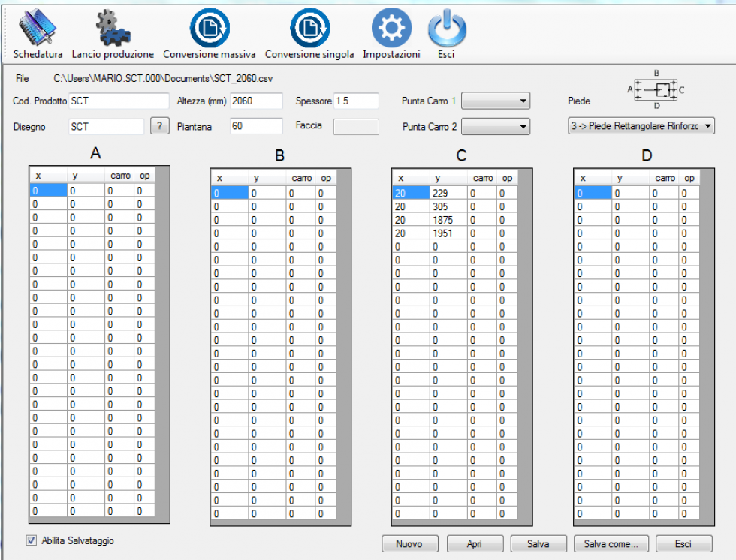Open Punta Carro 1 dropdown
Screen dimensions: 736x560
coord(495,101)
